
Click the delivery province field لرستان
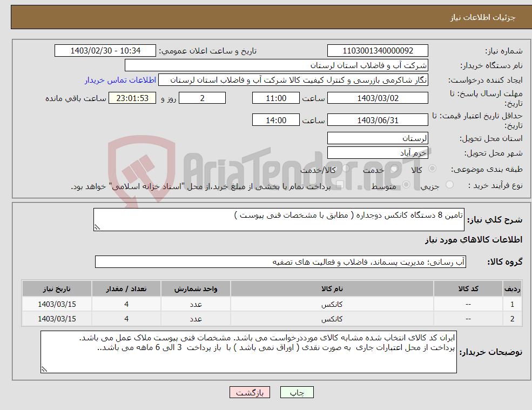click(378, 138)
